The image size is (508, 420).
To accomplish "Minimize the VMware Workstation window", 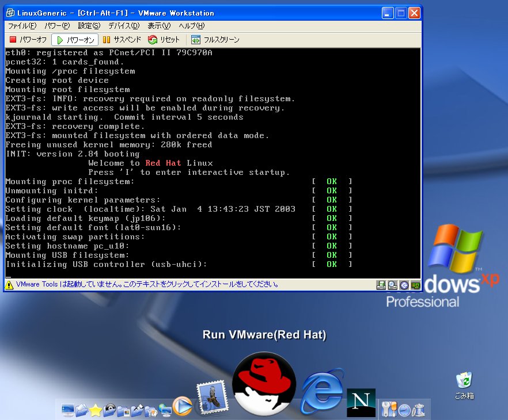I will click(388, 13).
